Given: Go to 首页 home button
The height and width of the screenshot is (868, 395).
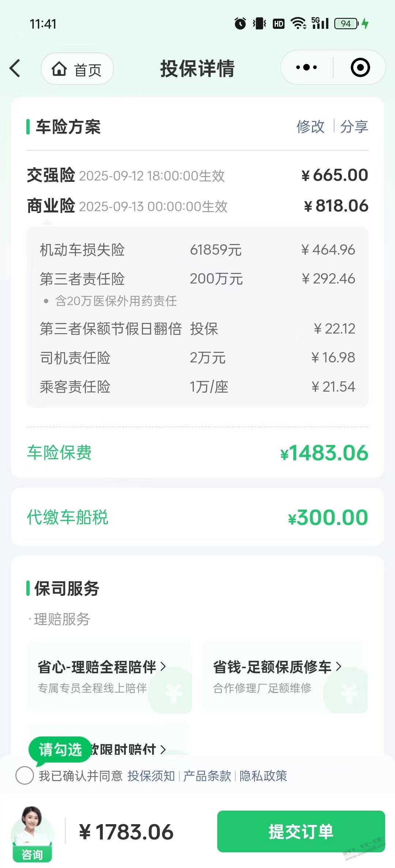Looking at the screenshot, I should pyautogui.click(x=77, y=69).
